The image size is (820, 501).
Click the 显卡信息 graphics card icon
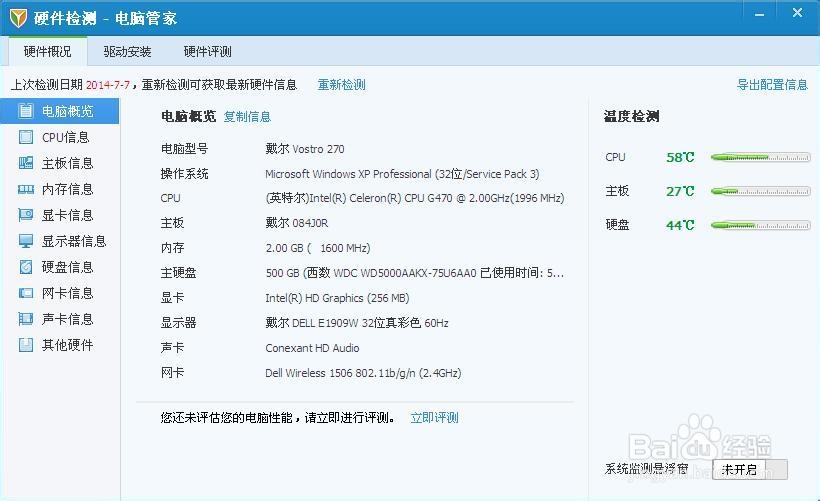(26, 215)
